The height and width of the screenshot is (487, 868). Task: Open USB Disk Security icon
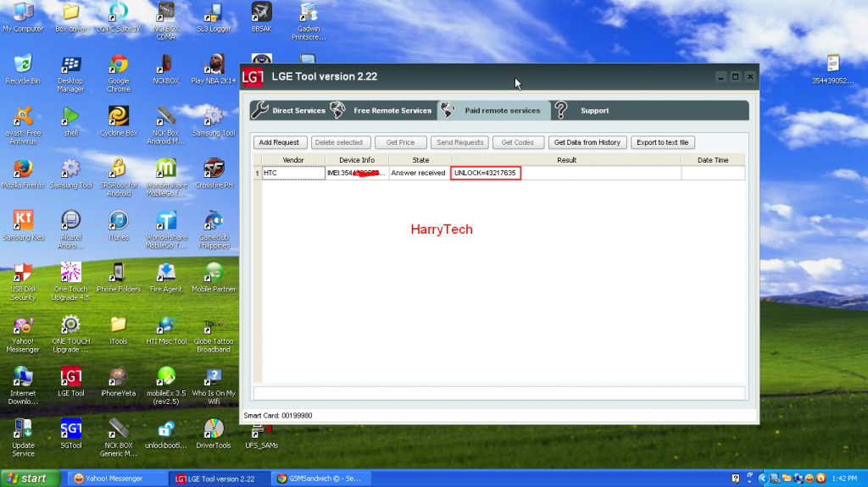pyautogui.click(x=23, y=281)
